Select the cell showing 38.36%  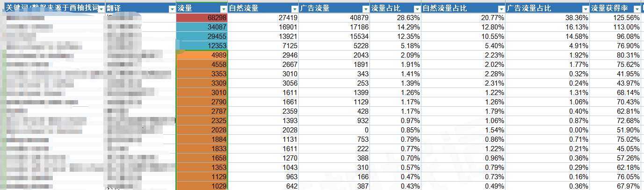[x=547, y=17]
